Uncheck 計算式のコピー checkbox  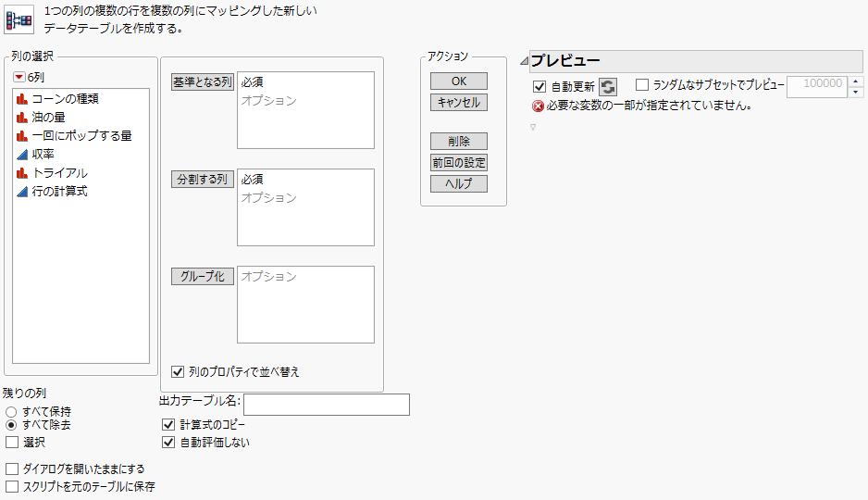[168, 425]
